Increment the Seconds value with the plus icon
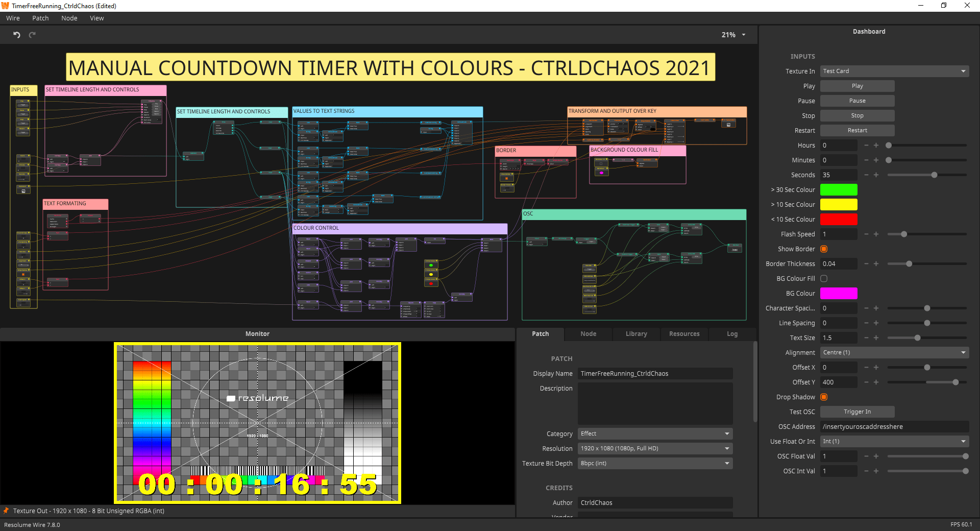The image size is (980, 531). coord(877,175)
